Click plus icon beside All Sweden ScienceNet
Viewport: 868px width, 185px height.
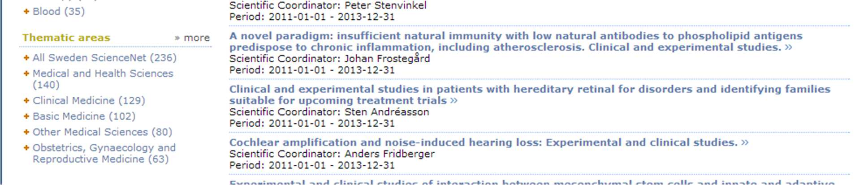pyautogui.click(x=26, y=58)
